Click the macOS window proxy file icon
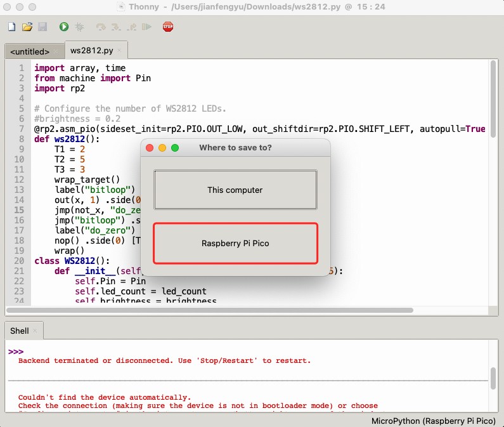 [x=121, y=7]
